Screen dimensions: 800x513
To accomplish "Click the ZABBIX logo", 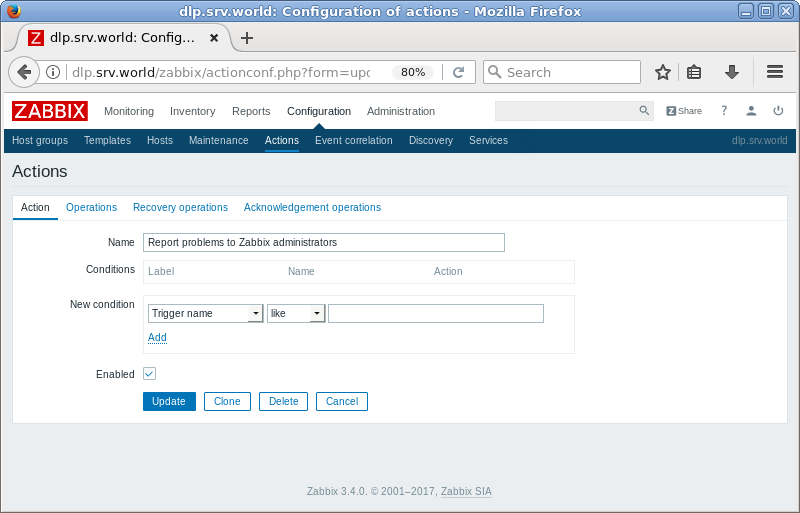I will click(x=49, y=111).
